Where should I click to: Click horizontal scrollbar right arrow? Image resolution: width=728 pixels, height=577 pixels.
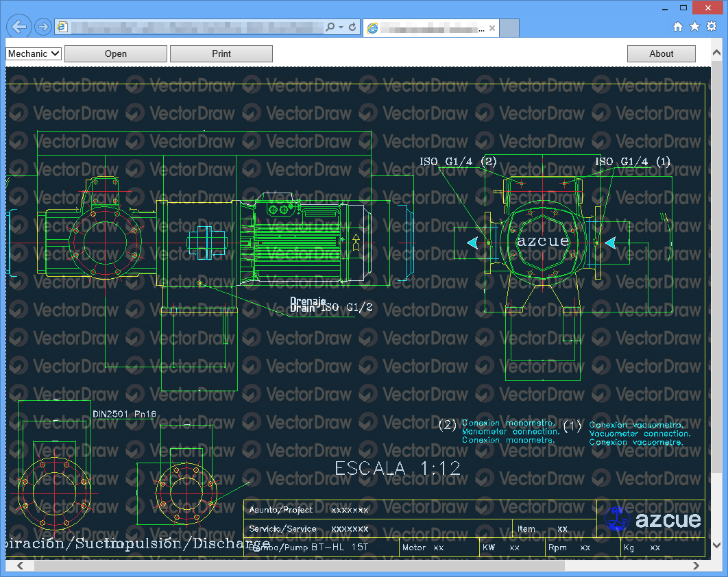(x=696, y=565)
